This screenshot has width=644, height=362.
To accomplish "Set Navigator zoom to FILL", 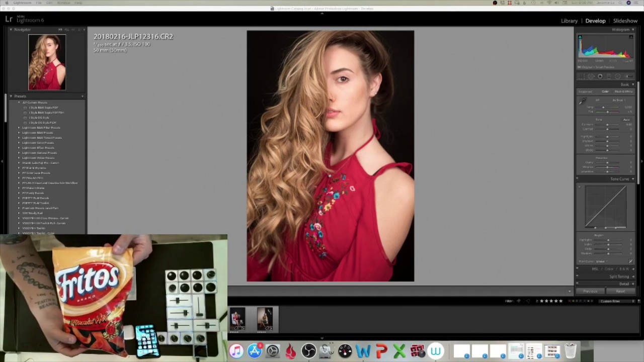I will click(x=66, y=30).
